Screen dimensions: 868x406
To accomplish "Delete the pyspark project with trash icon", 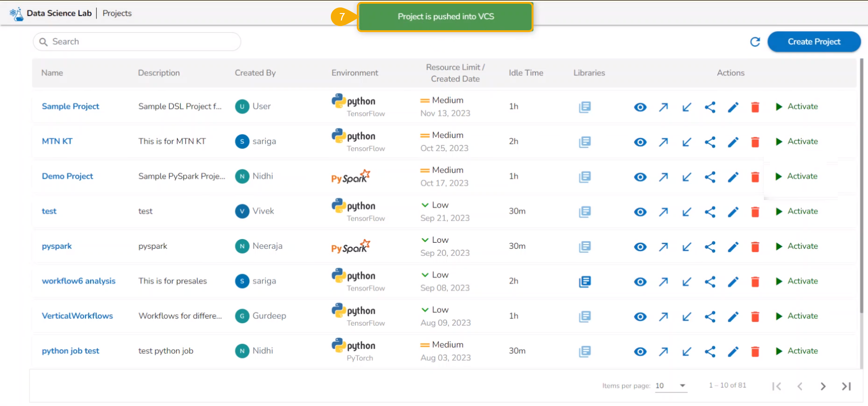I will [755, 246].
